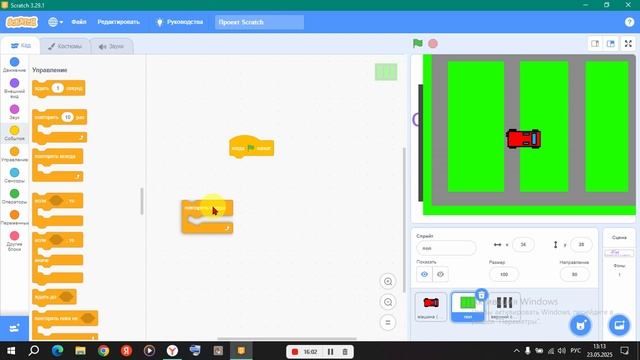Image resolution: width=640 pixels, height=360 pixels.
Task: Edit the sprite name field
Action: coord(446,248)
